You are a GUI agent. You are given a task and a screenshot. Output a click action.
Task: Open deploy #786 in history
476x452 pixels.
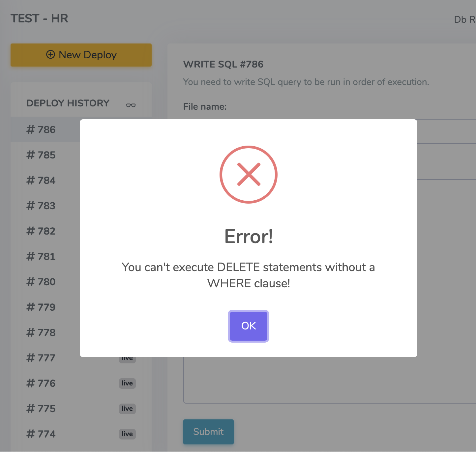coord(41,129)
